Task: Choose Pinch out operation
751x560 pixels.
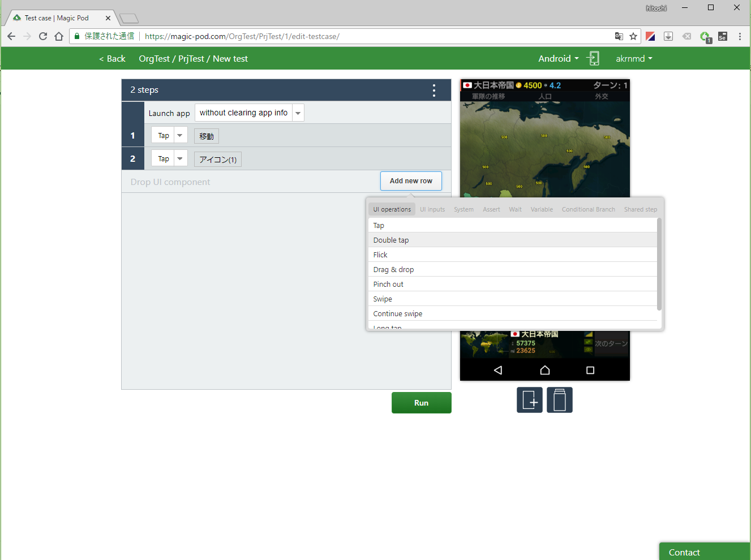Action: point(512,284)
